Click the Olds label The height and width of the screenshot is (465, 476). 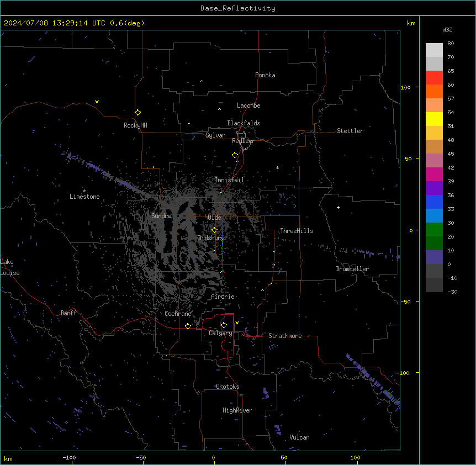[x=214, y=218]
